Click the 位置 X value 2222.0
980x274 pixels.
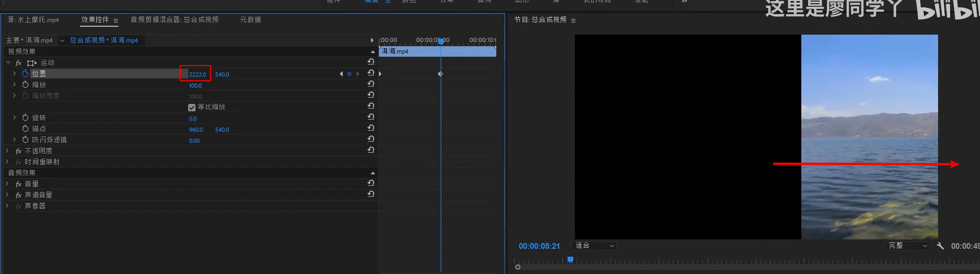pos(197,75)
